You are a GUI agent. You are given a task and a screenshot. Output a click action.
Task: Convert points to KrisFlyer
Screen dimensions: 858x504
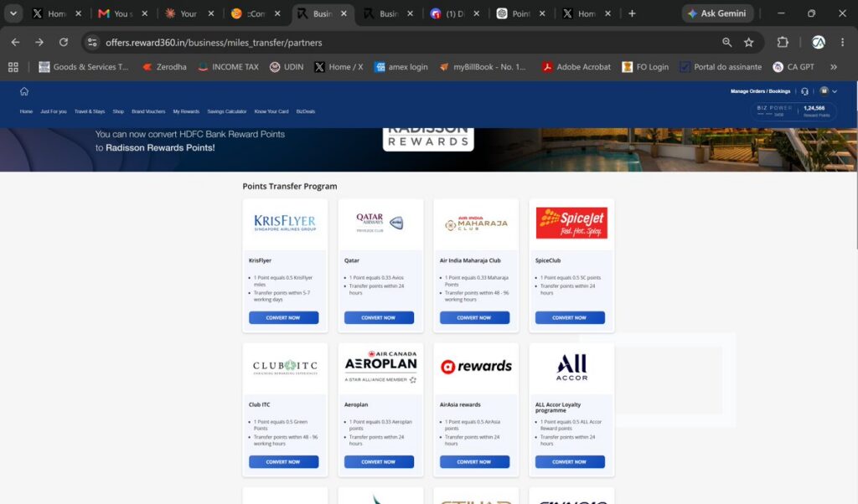283,317
